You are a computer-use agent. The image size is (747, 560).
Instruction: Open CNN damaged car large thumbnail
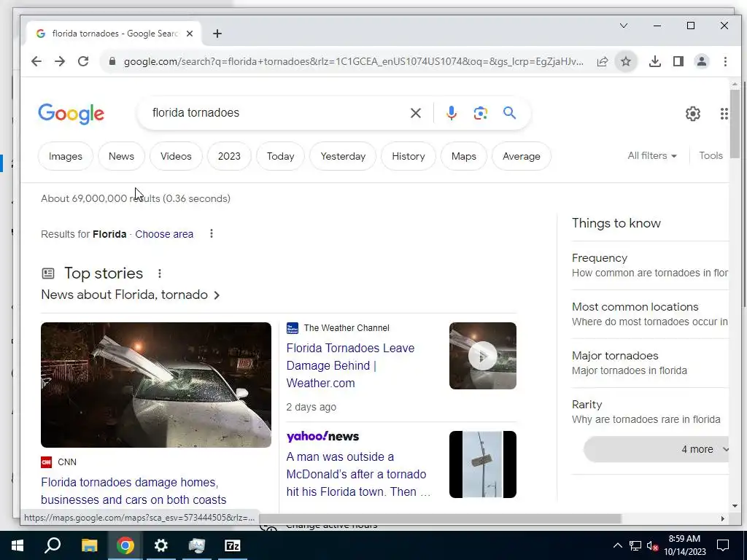(x=156, y=385)
